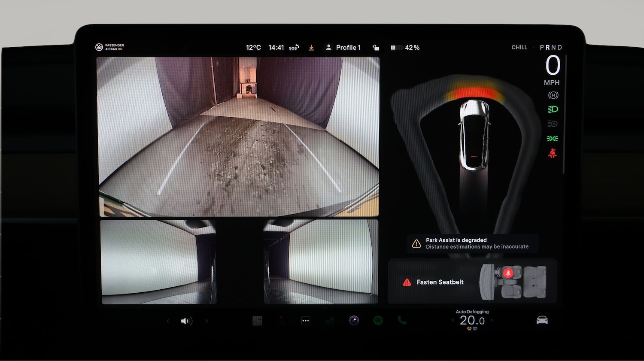Tap the car controls icon
The height and width of the screenshot is (361, 644).
coord(542,320)
